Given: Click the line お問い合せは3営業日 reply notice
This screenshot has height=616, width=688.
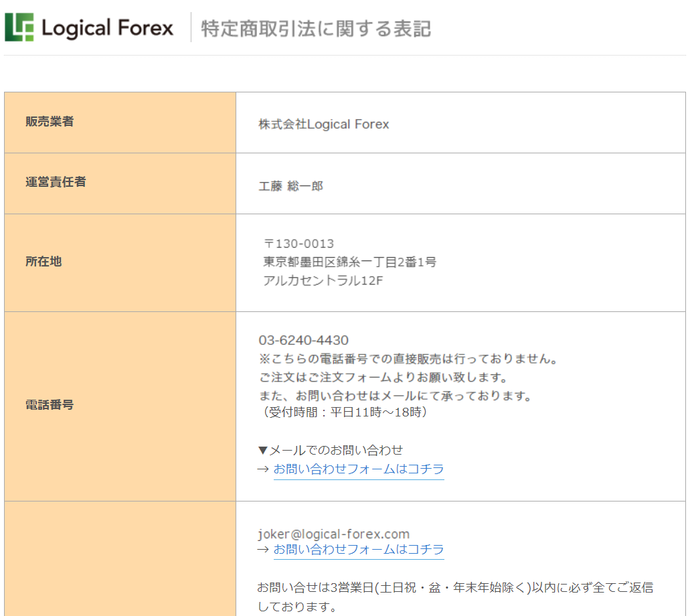Looking at the screenshot, I should click(456, 587).
